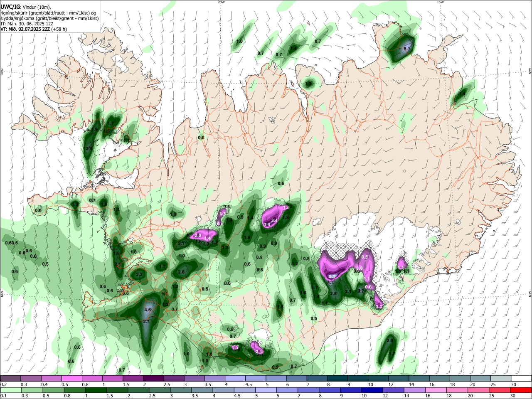Click the 2.4 value in the Westfjords
Viewport: 532px width, 399px height.
(89, 148)
